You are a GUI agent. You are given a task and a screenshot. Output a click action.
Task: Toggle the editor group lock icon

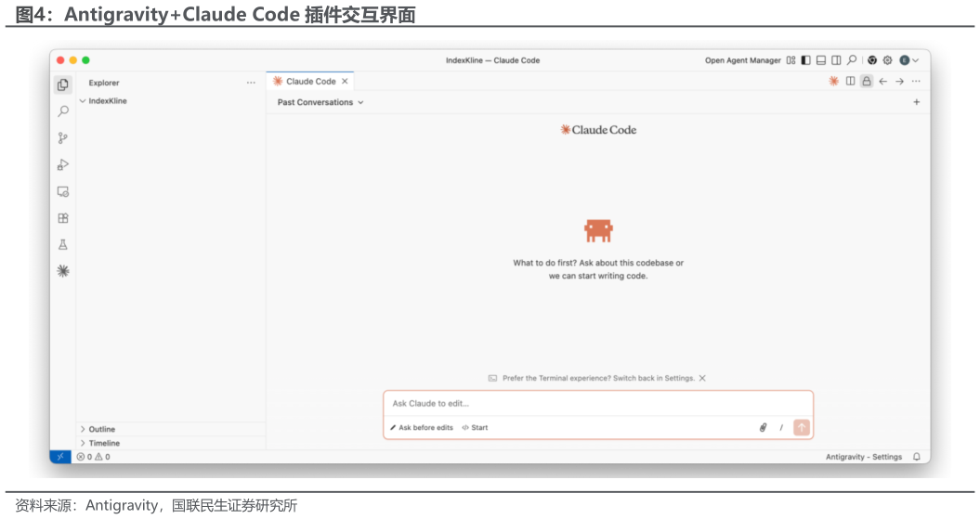866,82
